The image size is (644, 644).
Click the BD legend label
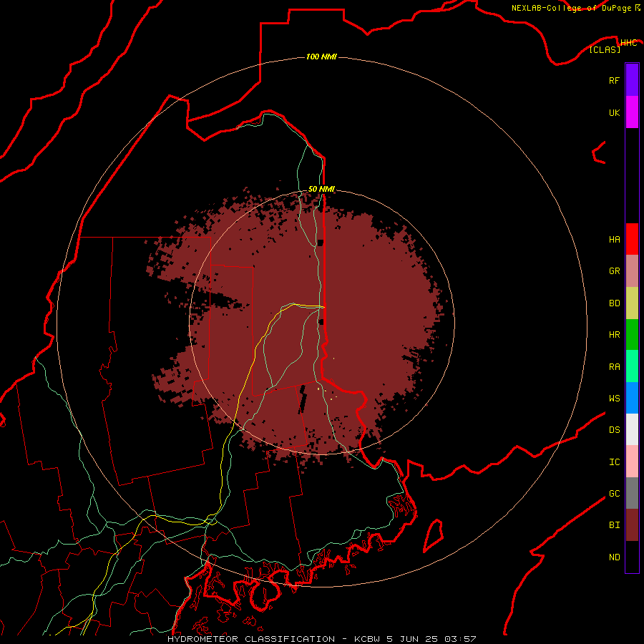(x=614, y=303)
